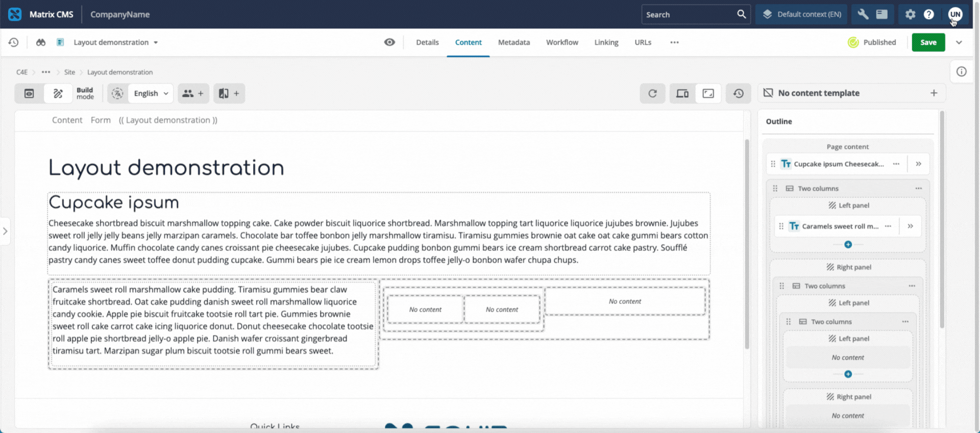This screenshot has height=433, width=980.
Task: Click drag handle of first Two columns
Action: (775, 188)
